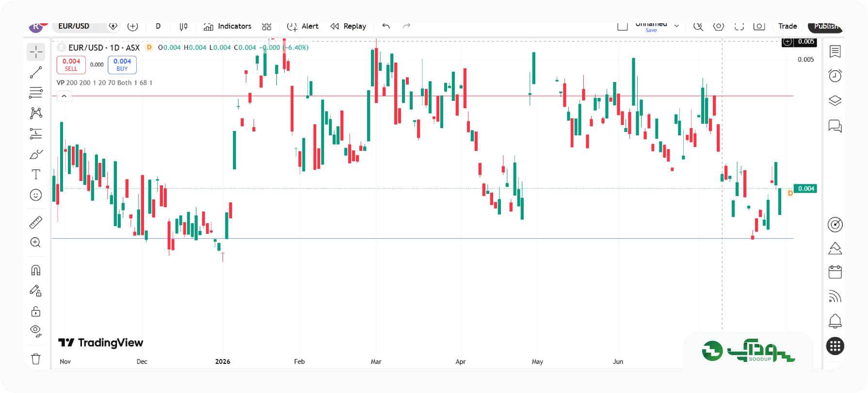Open the indicator templates grid
The height and width of the screenshot is (393, 868).
(x=267, y=27)
